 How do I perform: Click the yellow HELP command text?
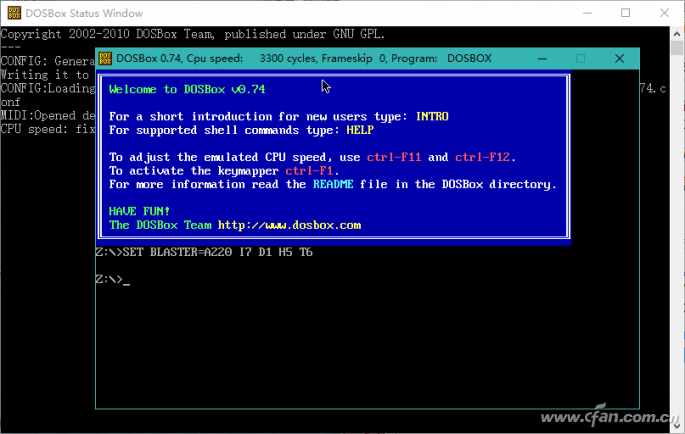[x=360, y=130]
